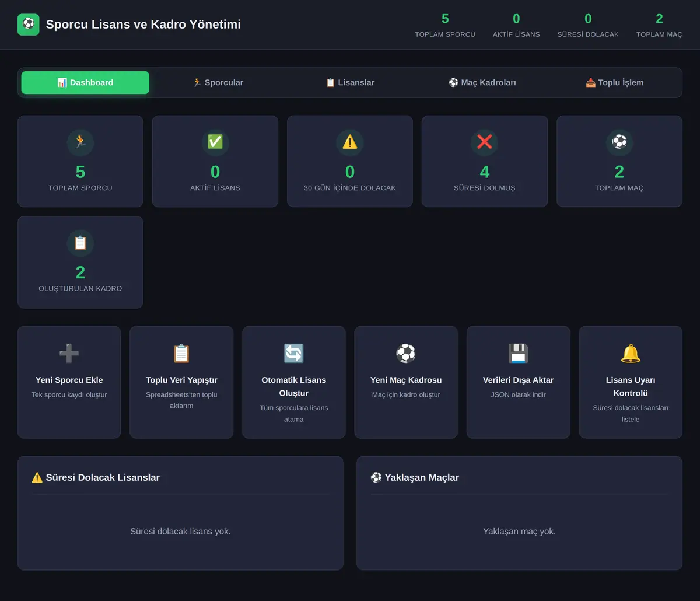The width and height of the screenshot is (700, 601).
Task: Click the clipboard icon on the Oluşturulan Kadro card
Action: pyautogui.click(x=80, y=243)
